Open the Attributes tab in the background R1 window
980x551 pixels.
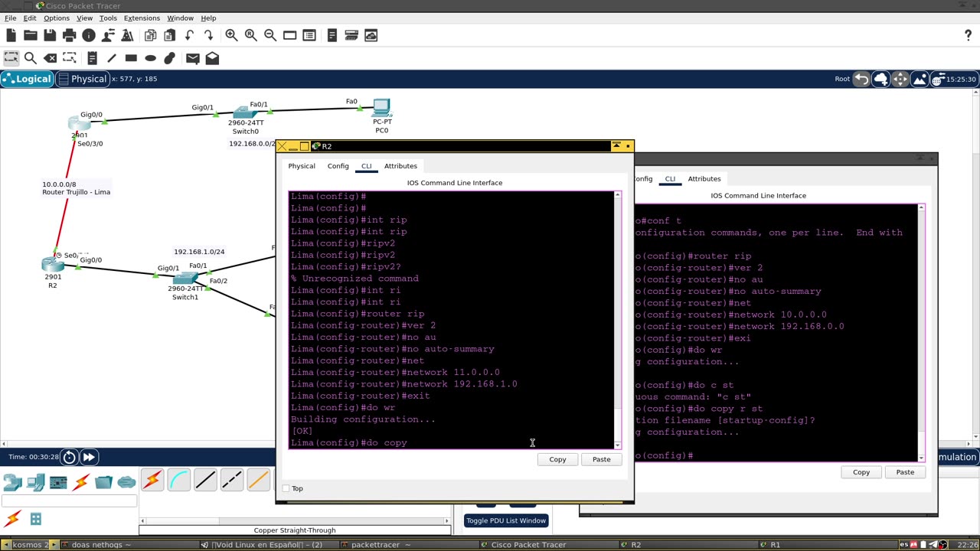704,179
